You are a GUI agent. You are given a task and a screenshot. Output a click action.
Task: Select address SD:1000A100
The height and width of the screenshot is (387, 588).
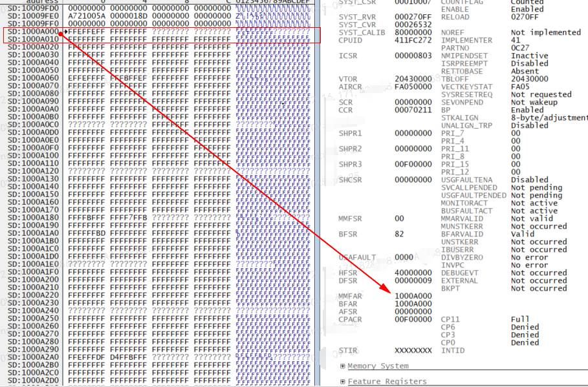[34, 156]
